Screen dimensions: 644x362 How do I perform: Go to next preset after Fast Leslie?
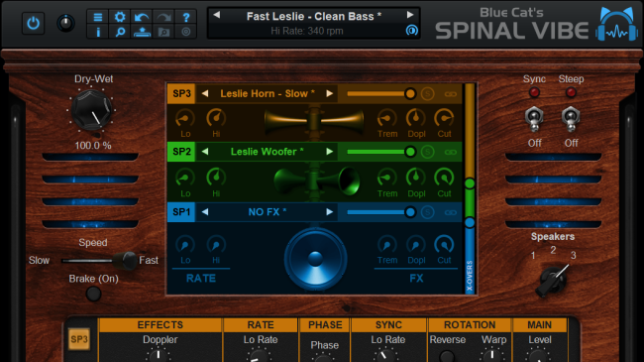[x=410, y=15]
